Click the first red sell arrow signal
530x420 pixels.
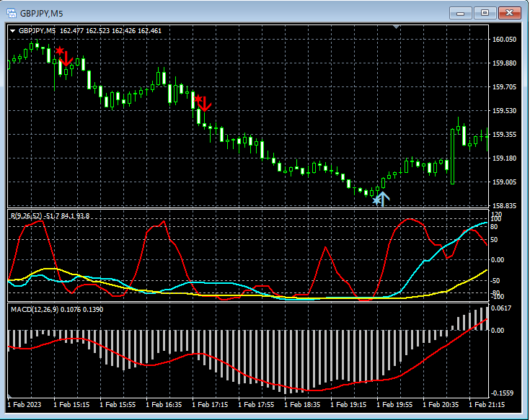click(x=64, y=57)
